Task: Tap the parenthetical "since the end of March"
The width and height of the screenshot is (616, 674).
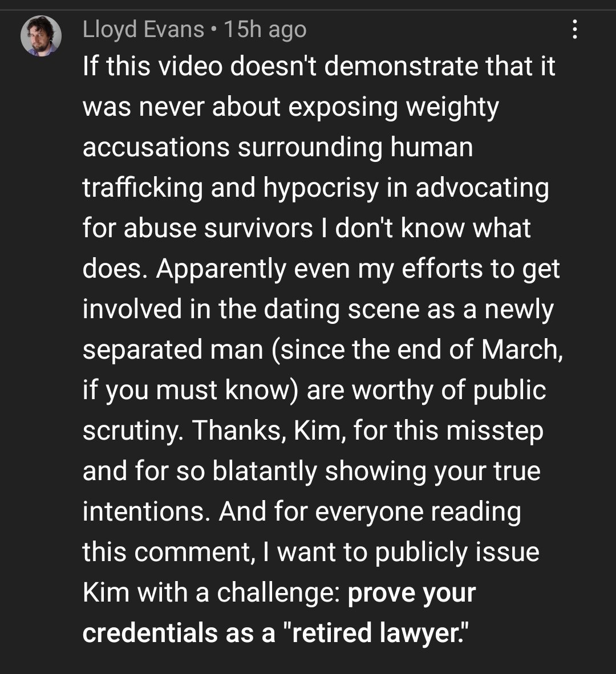Action: click(x=416, y=349)
